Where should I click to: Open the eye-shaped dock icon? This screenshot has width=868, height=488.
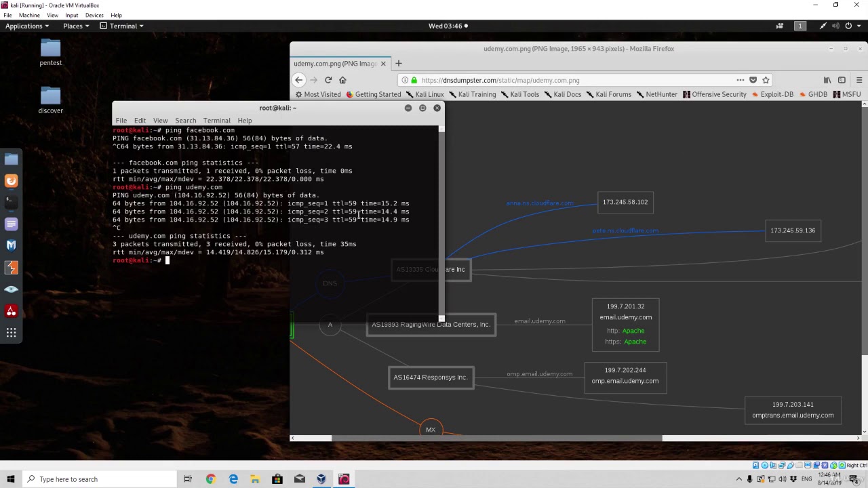coord(11,289)
